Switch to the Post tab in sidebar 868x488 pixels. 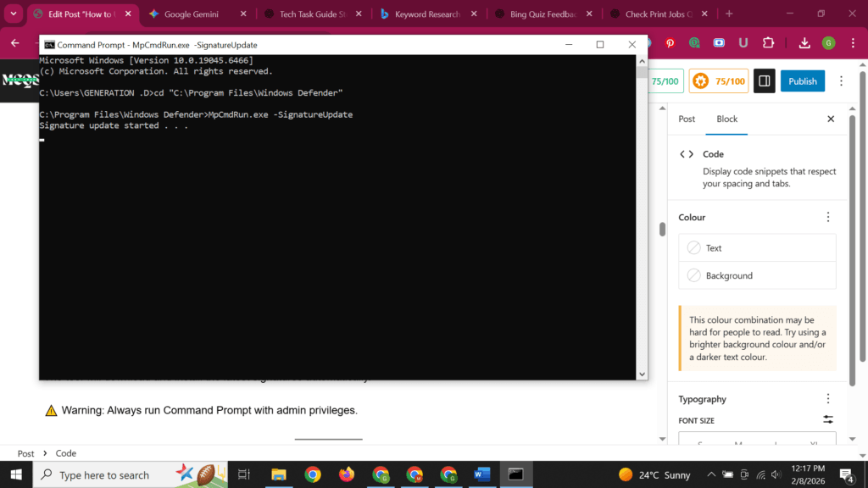coord(687,119)
